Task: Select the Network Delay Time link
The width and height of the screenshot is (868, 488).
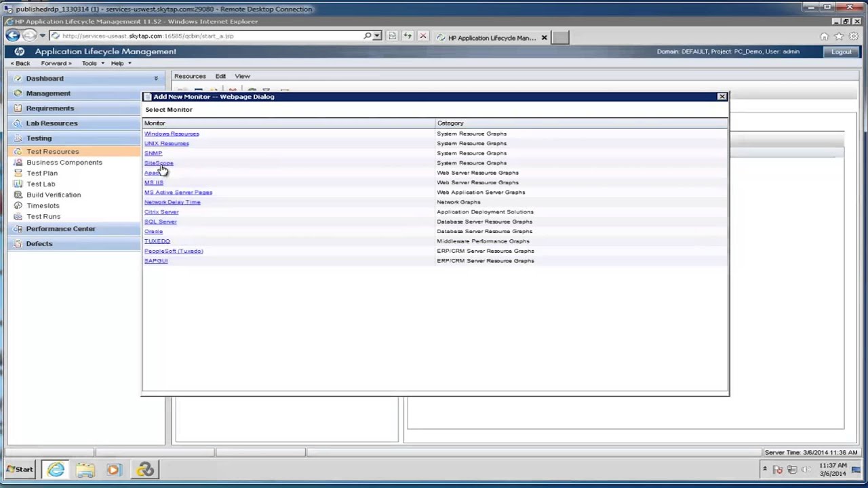Action: pyautogui.click(x=172, y=203)
